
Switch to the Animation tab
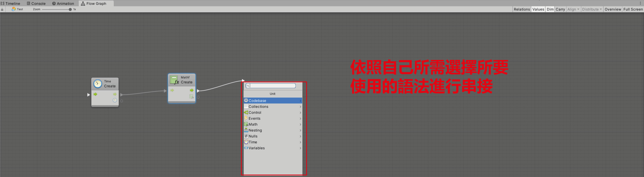click(x=63, y=4)
